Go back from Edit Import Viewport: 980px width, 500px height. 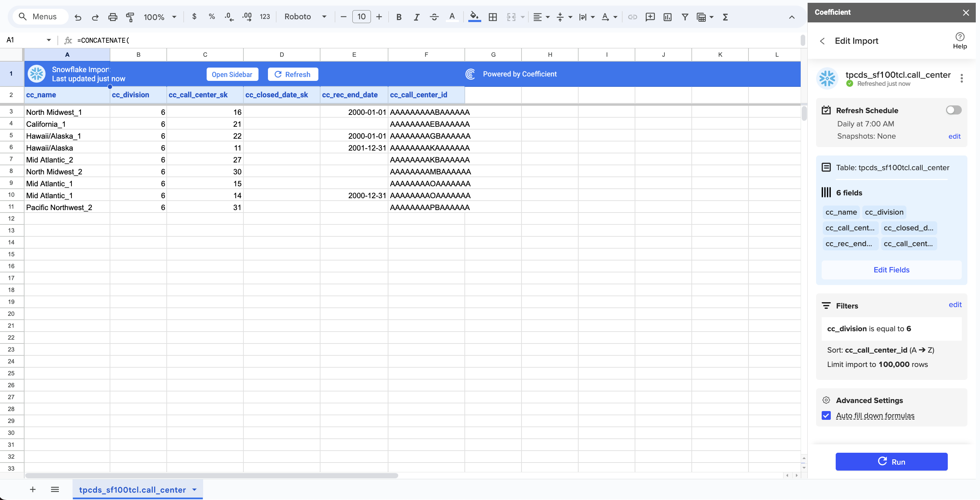pyautogui.click(x=822, y=41)
